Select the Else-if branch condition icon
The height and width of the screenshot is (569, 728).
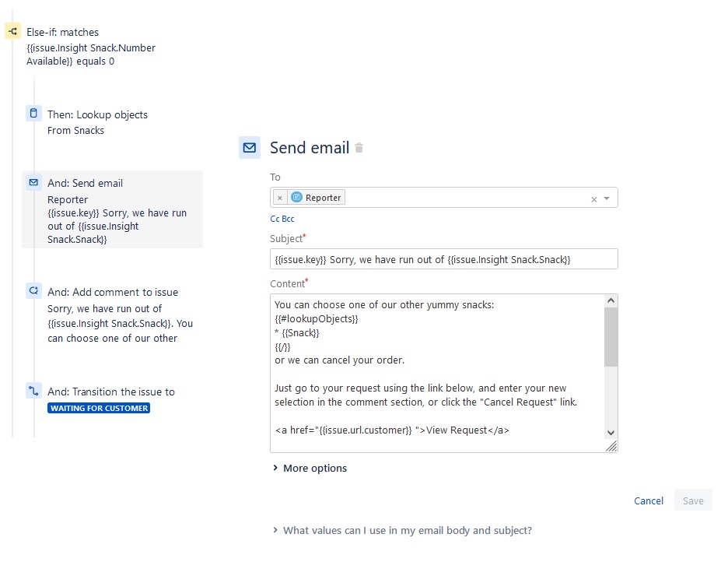point(12,30)
